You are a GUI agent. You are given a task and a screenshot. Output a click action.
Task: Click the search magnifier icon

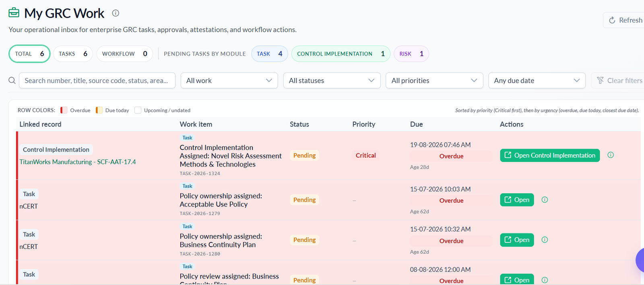12,80
